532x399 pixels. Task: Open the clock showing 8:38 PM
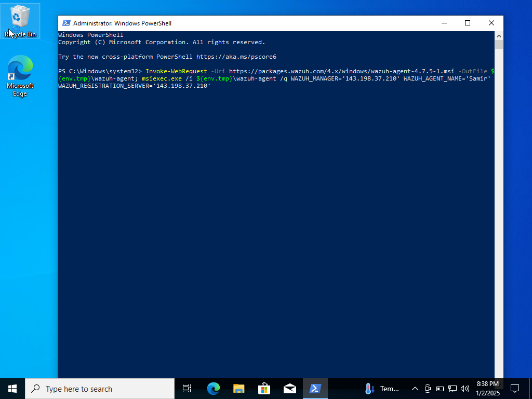pyautogui.click(x=488, y=389)
